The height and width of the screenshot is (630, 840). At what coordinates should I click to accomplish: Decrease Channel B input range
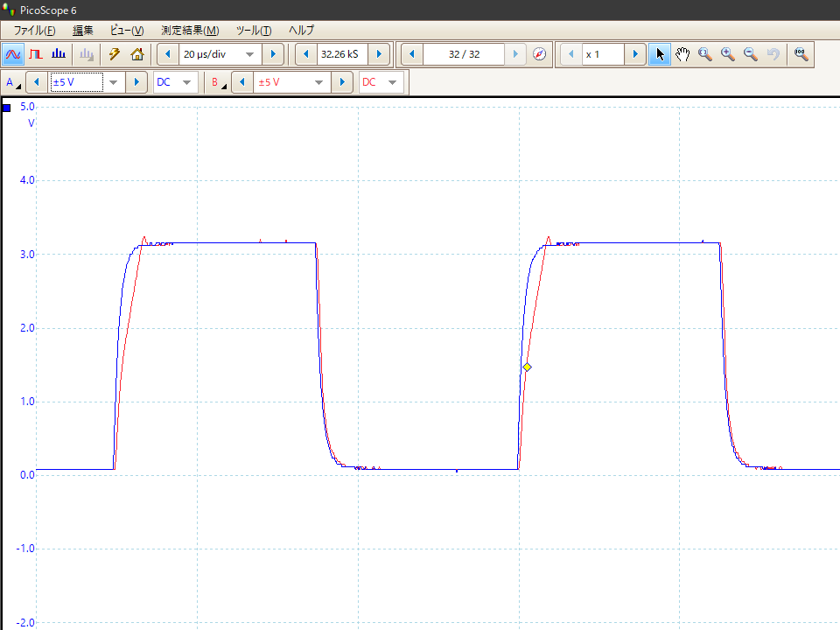coord(242,82)
